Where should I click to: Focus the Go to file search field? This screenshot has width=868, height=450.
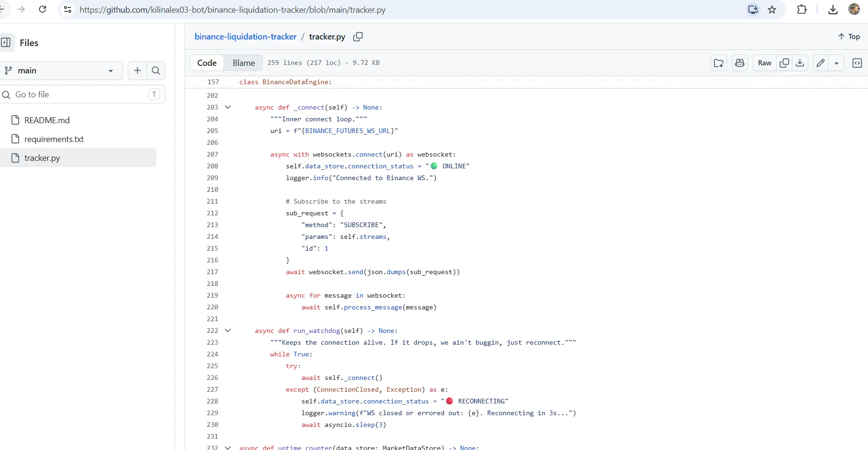[82, 95]
